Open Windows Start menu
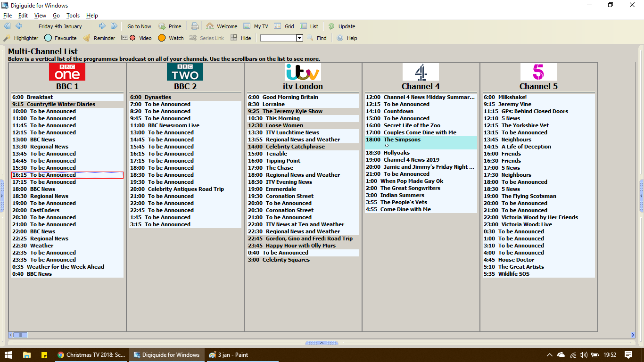 8,354
